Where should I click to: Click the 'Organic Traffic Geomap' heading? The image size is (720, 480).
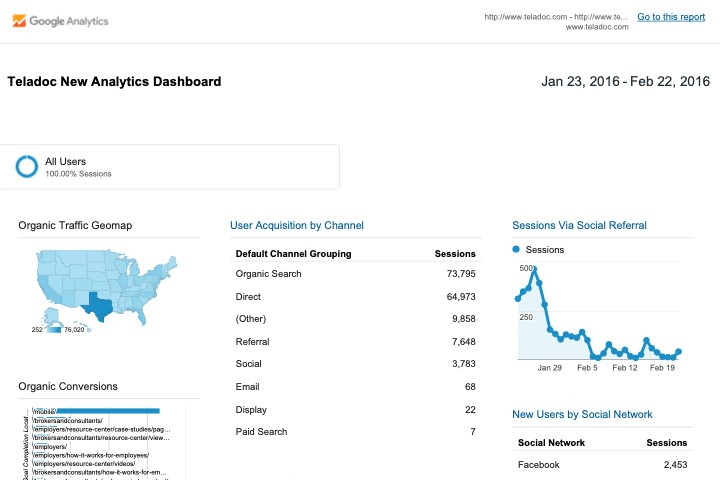75,226
